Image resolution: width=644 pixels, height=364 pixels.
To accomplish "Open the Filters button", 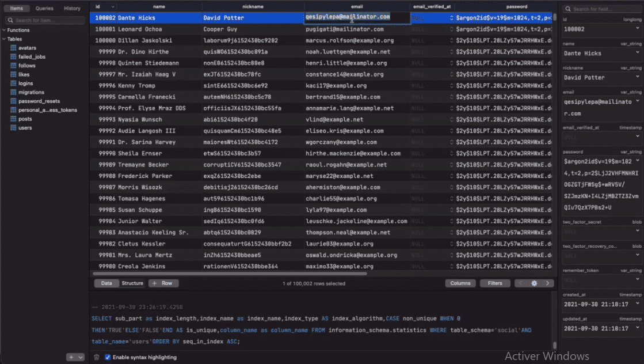I will coord(495,283).
